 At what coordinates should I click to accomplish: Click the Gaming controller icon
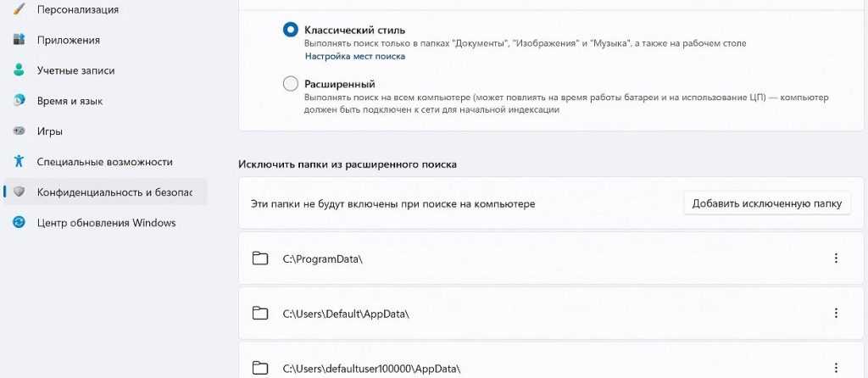click(19, 131)
